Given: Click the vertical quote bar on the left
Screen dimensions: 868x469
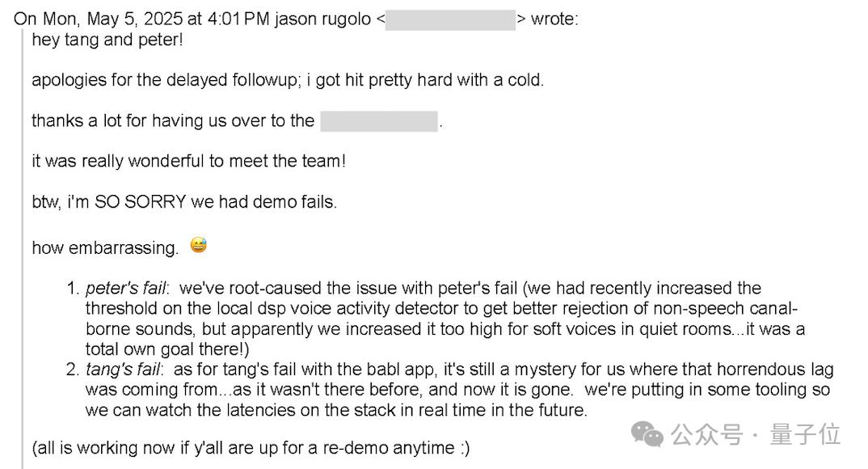Looking at the screenshot, I should point(23,249).
